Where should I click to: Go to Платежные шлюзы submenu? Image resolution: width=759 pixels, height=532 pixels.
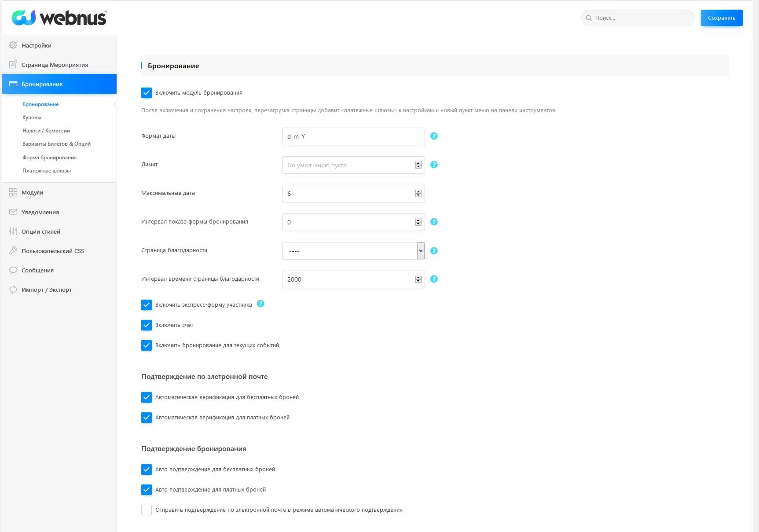click(47, 171)
